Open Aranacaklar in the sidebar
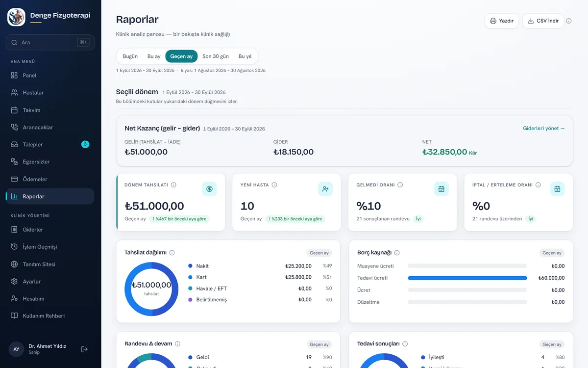 [x=50, y=127]
